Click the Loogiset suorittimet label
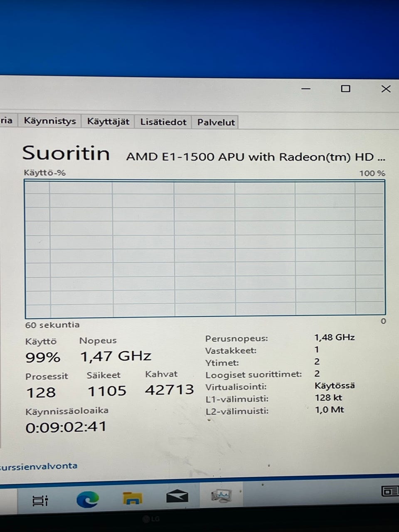The height and width of the screenshot is (532, 399). click(254, 374)
